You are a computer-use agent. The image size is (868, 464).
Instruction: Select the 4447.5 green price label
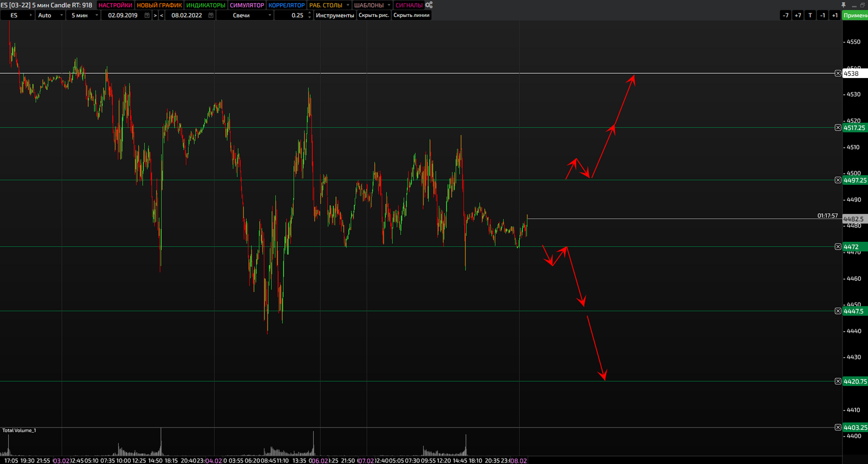point(855,311)
